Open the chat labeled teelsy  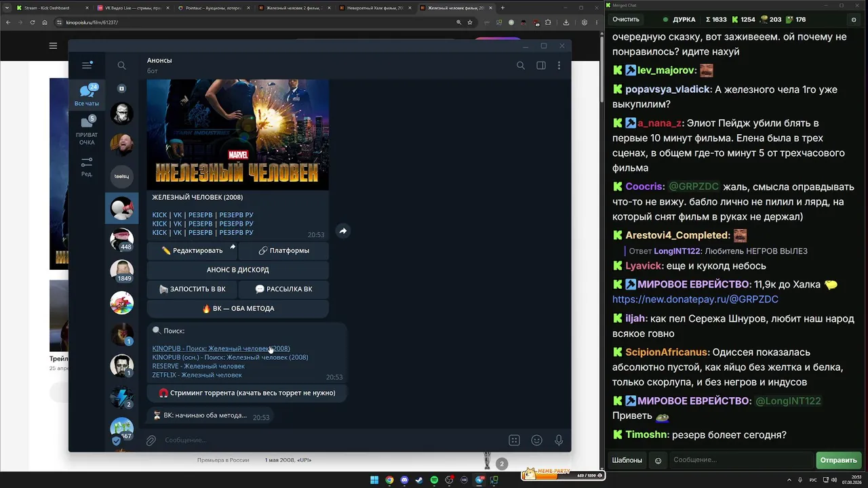(x=122, y=176)
